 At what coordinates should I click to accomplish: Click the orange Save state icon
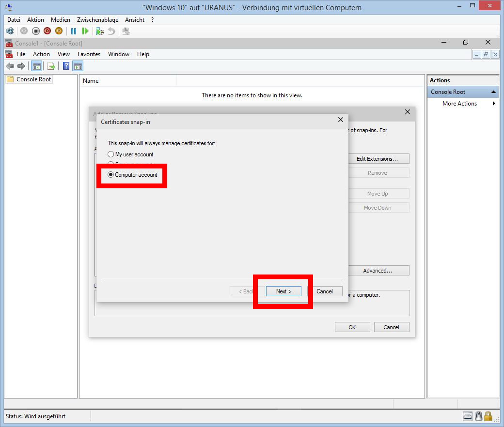59,31
